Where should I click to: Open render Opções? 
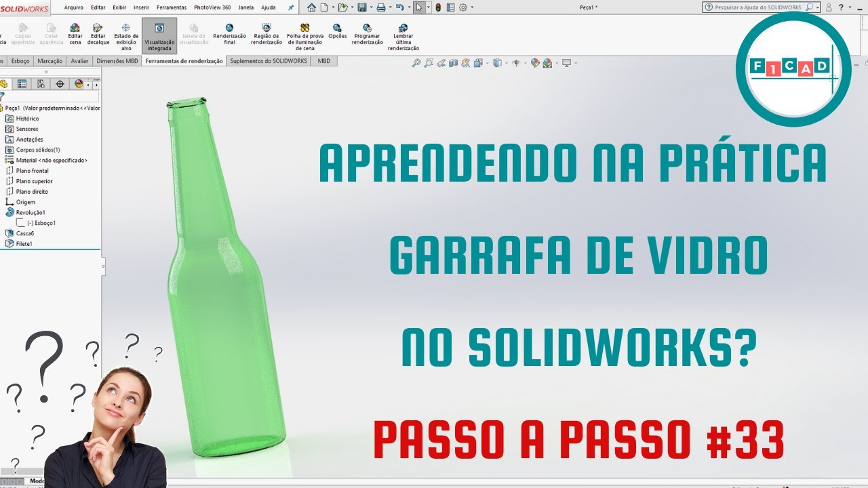pyautogui.click(x=338, y=31)
